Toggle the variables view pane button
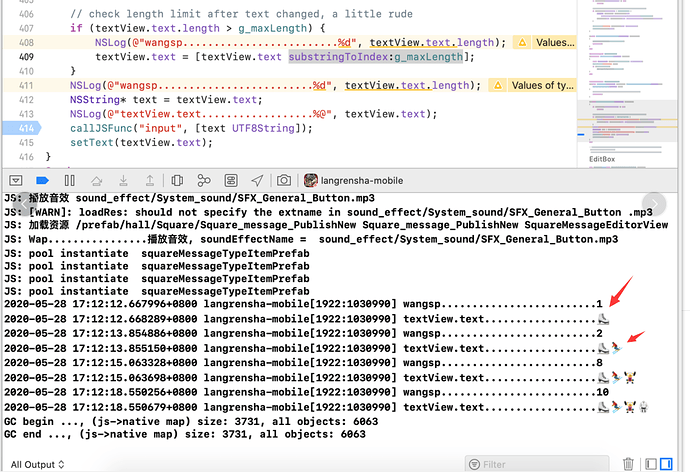This screenshot has width=690, height=472. pos(651,464)
